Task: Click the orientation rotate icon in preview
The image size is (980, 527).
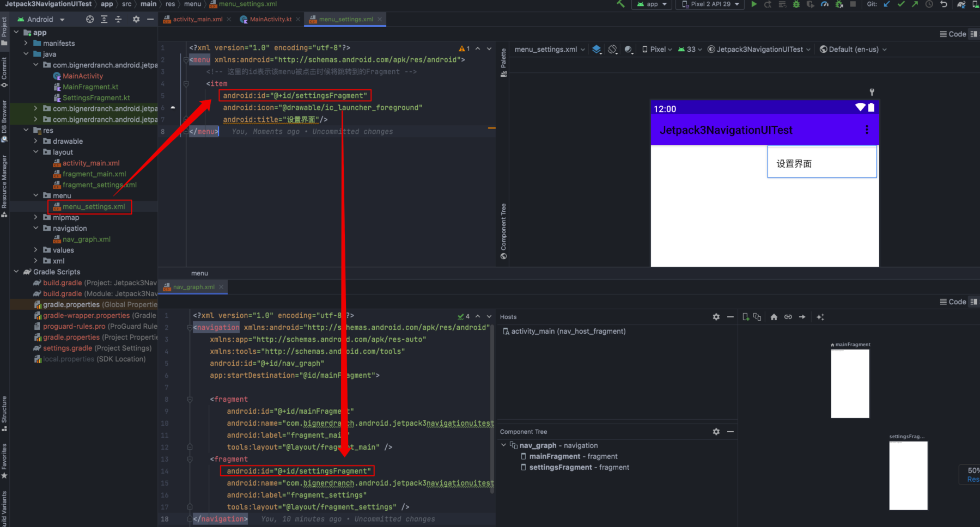Action: 613,50
